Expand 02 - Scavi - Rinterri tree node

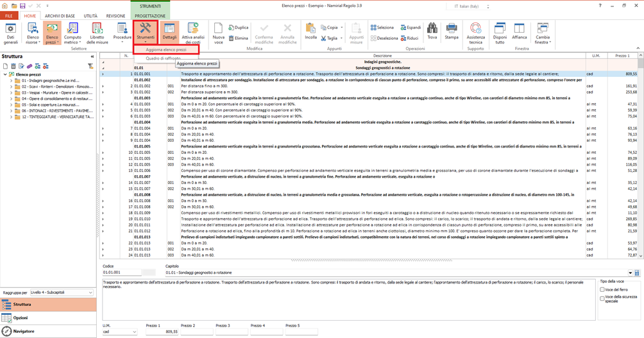(x=11, y=87)
